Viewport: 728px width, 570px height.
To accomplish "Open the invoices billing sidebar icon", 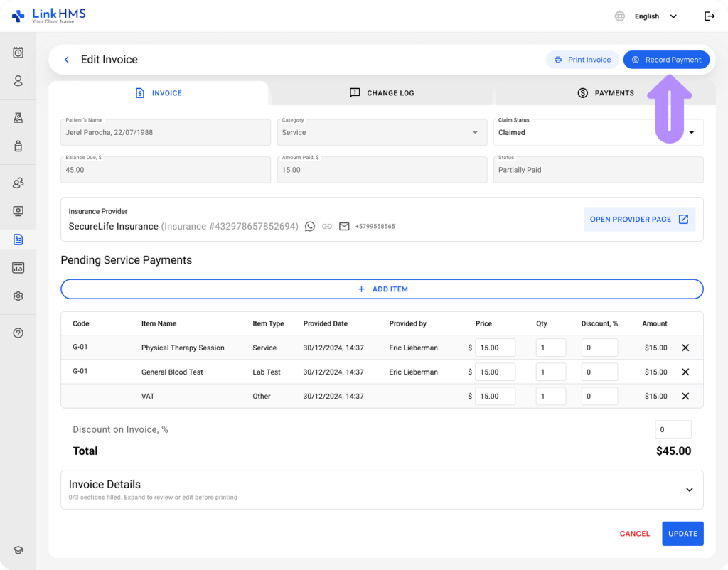I will coord(18,240).
